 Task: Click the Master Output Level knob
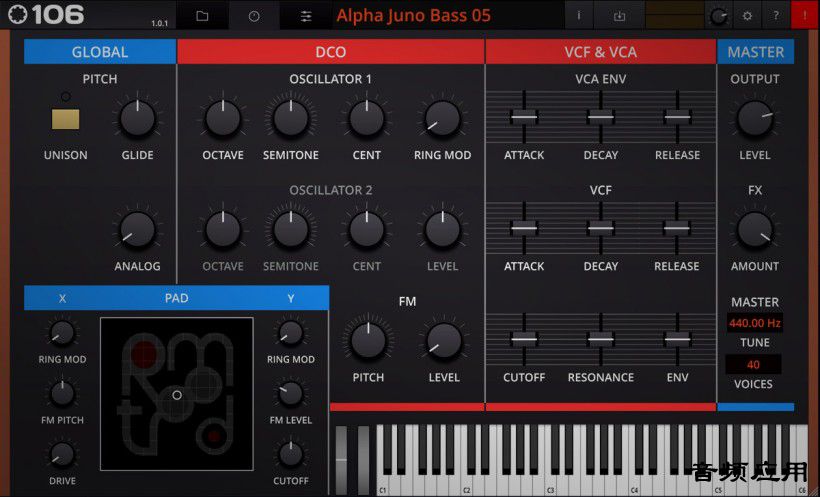[755, 119]
